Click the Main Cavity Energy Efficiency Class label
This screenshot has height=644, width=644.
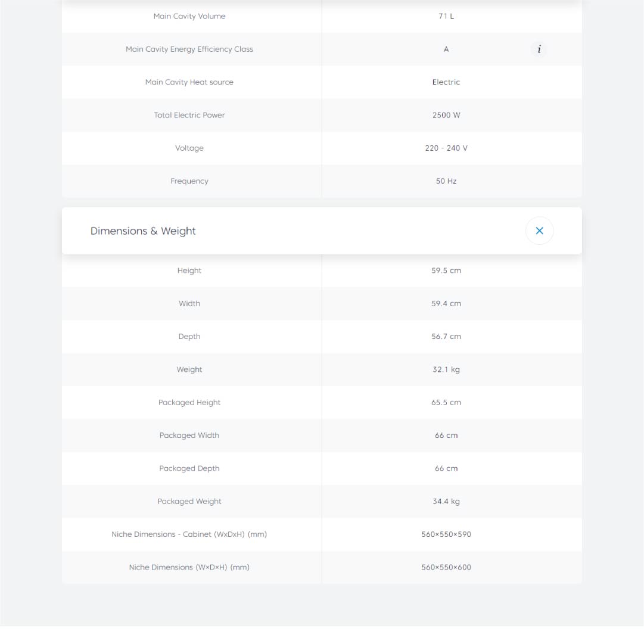pyautogui.click(x=189, y=49)
